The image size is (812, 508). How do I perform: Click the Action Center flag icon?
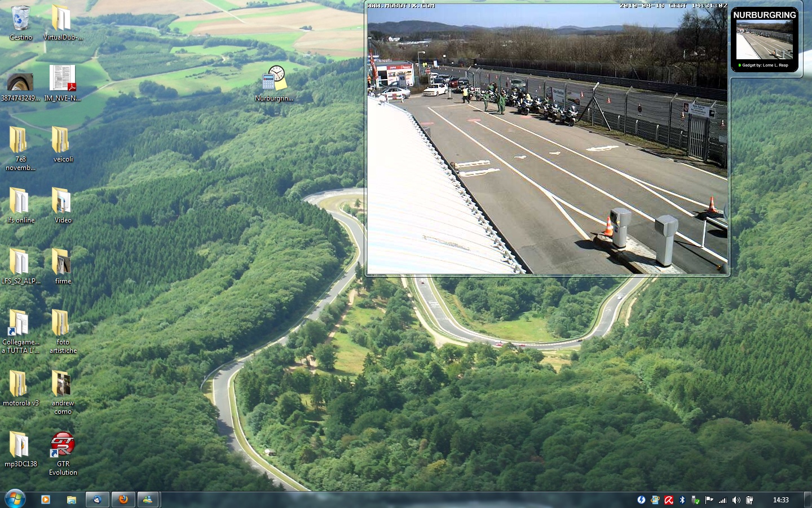pos(709,500)
